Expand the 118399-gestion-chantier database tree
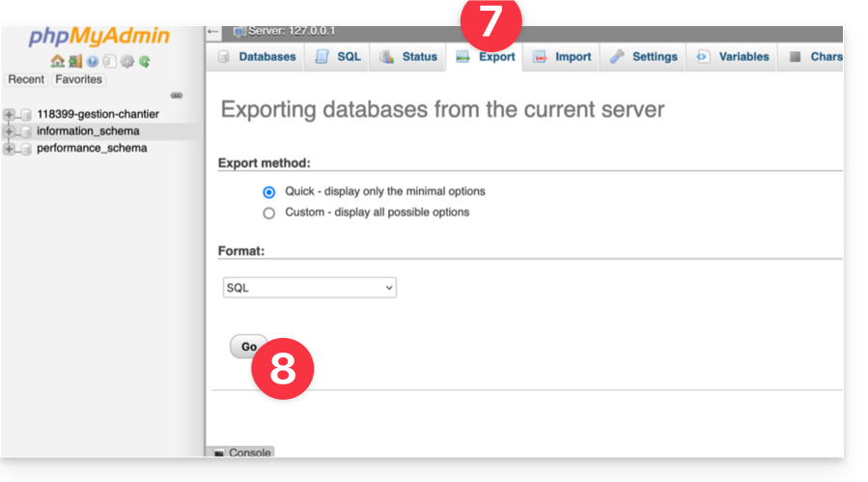868x482 pixels. pos(10,114)
